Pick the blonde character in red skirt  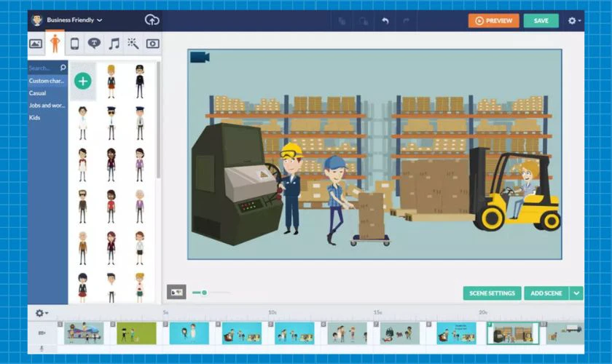[x=111, y=82]
